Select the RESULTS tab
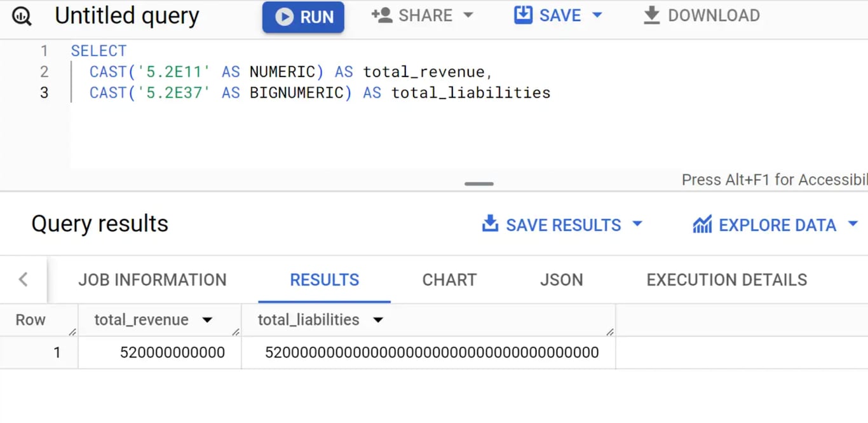The height and width of the screenshot is (423, 868). [325, 280]
